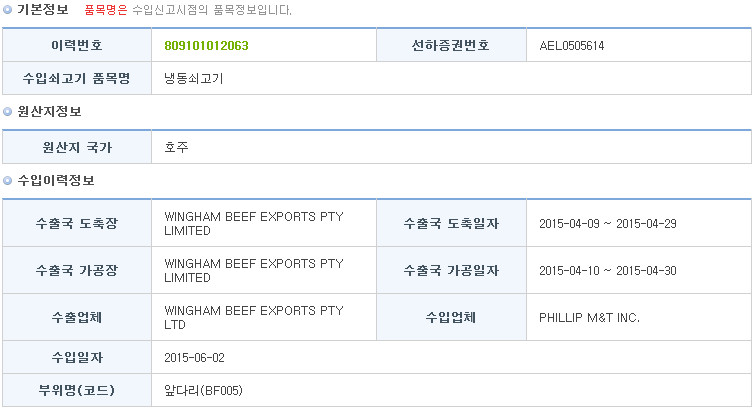Screen dimensions: 754x409
Task: Select the 수출국 도축장 value WINGHAM BEEF EXPORTS PTY LIMITED
Action: (x=254, y=223)
